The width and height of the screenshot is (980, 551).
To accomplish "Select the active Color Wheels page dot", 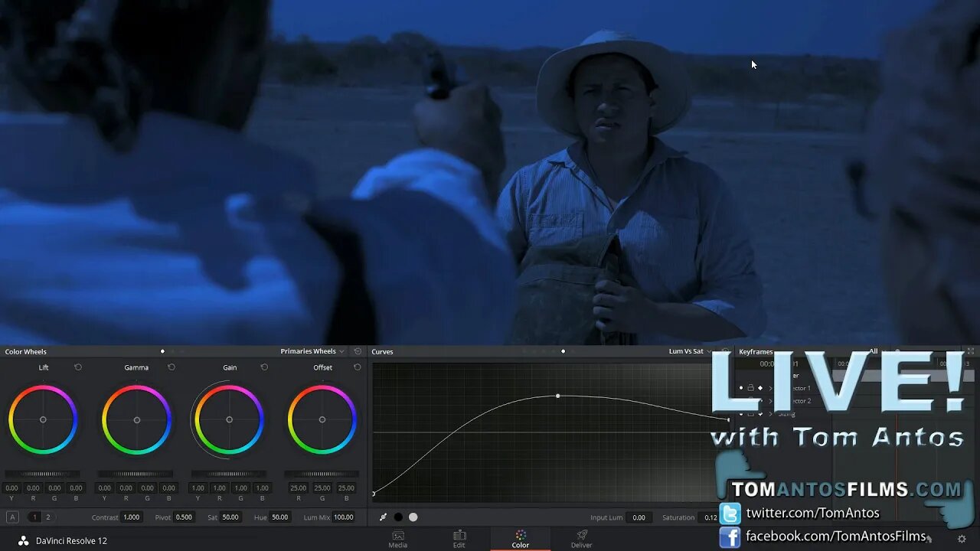I will coord(162,351).
